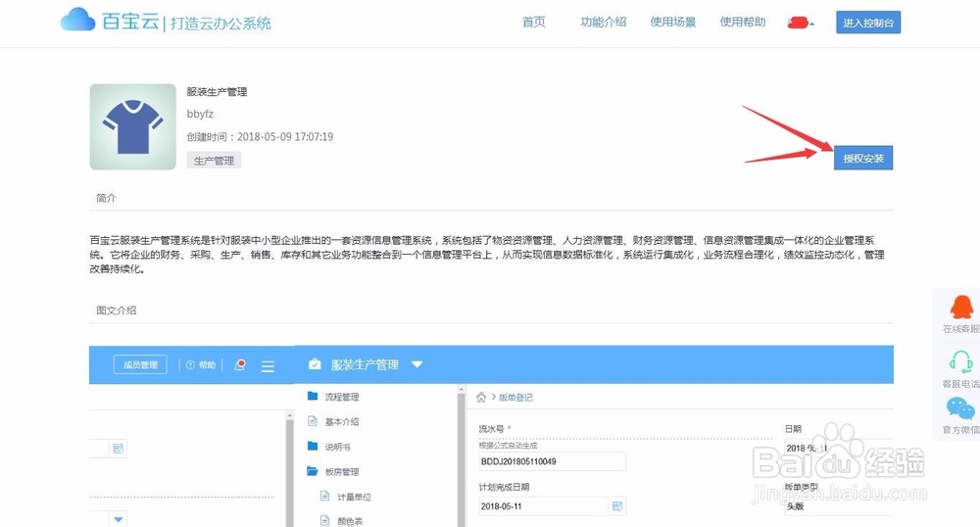Click the notification bell icon
Screen dimensions: 980x527
[240, 364]
